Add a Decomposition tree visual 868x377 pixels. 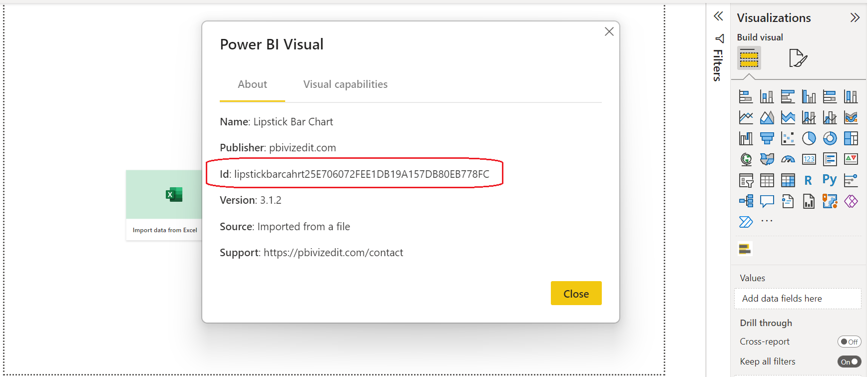click(746, 201)
